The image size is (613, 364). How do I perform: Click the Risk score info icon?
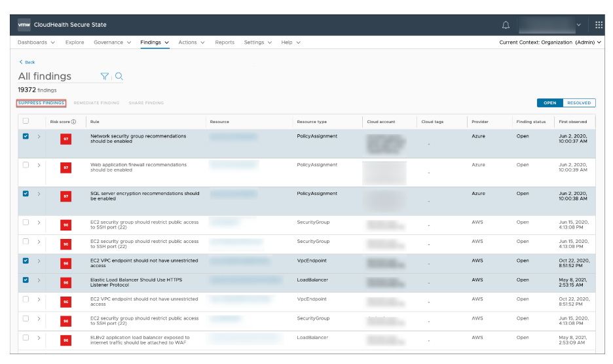coord(74,122)
